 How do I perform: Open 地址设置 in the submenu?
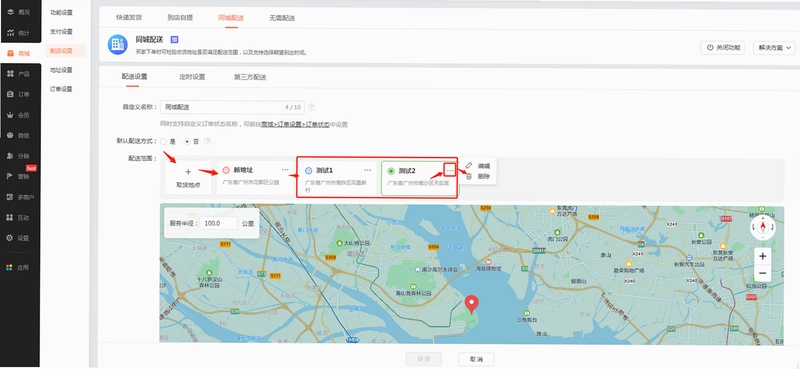click(61, 70)
